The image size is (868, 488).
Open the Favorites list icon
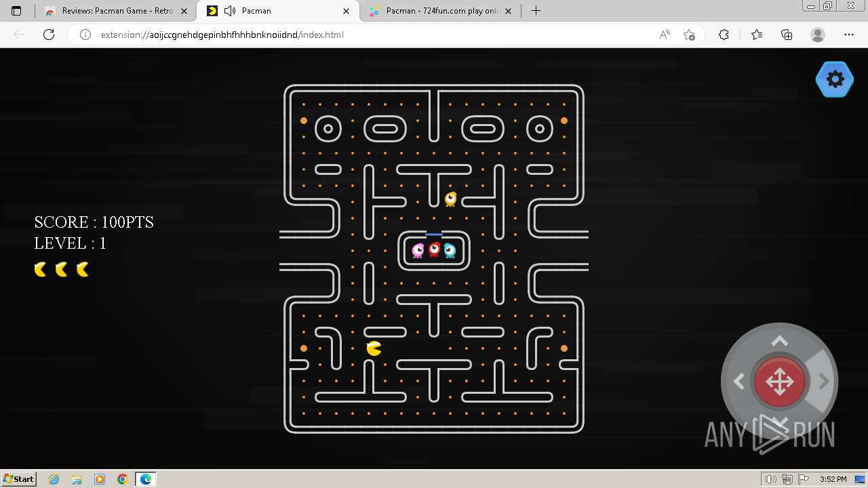(x=757, y=35)
